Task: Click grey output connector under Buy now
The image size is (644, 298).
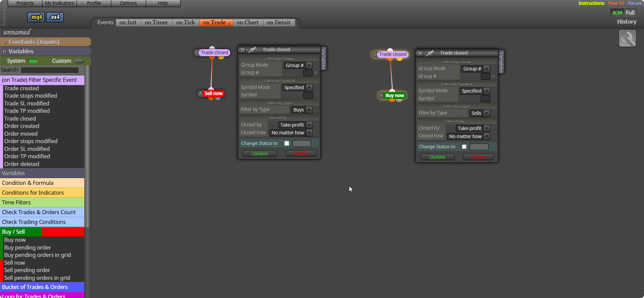Action: pyautogui.click(x=399, y=100)
